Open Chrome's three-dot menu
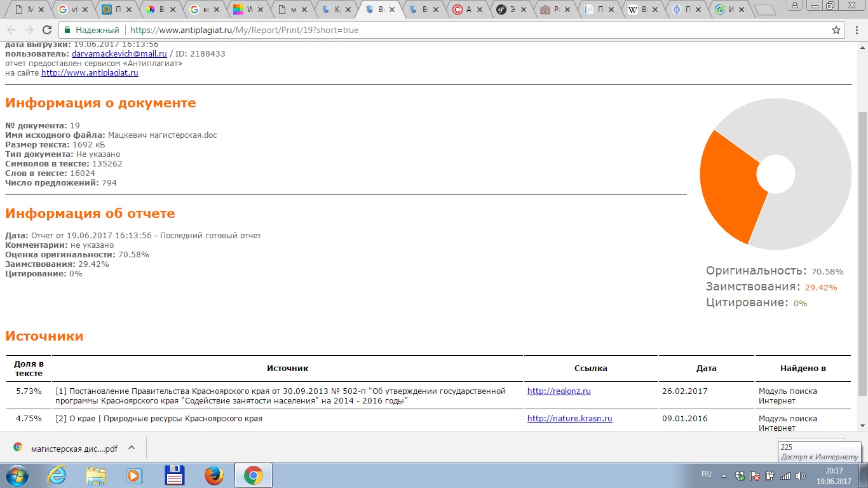The width and height of the screenshot is (868, 488). coord(855,30)
